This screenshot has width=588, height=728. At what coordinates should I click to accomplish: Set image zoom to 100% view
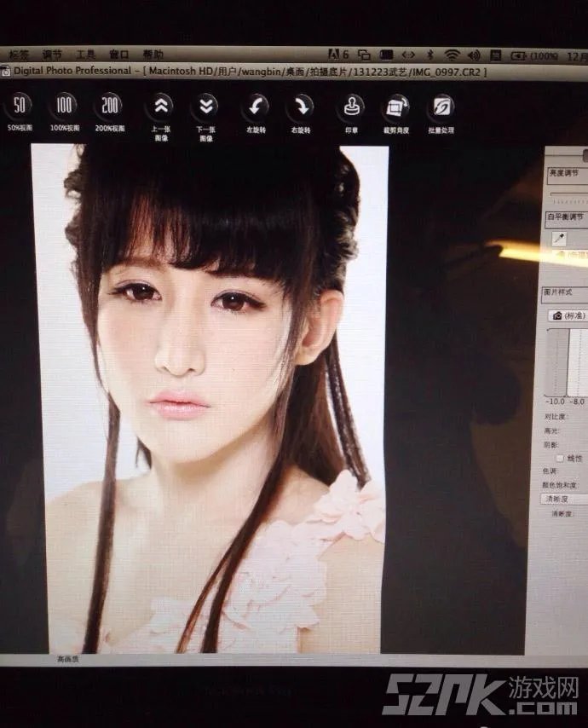click(x=64, y=107)
